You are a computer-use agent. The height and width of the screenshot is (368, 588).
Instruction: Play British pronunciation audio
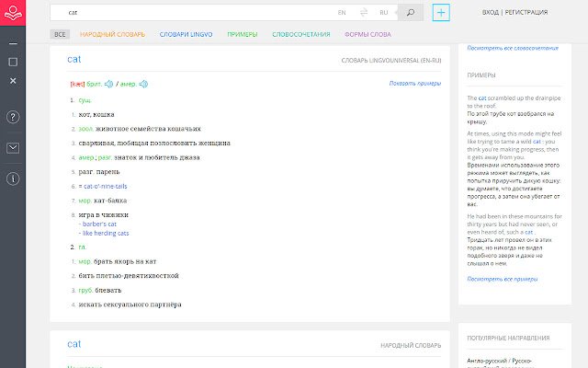[108, 84]
